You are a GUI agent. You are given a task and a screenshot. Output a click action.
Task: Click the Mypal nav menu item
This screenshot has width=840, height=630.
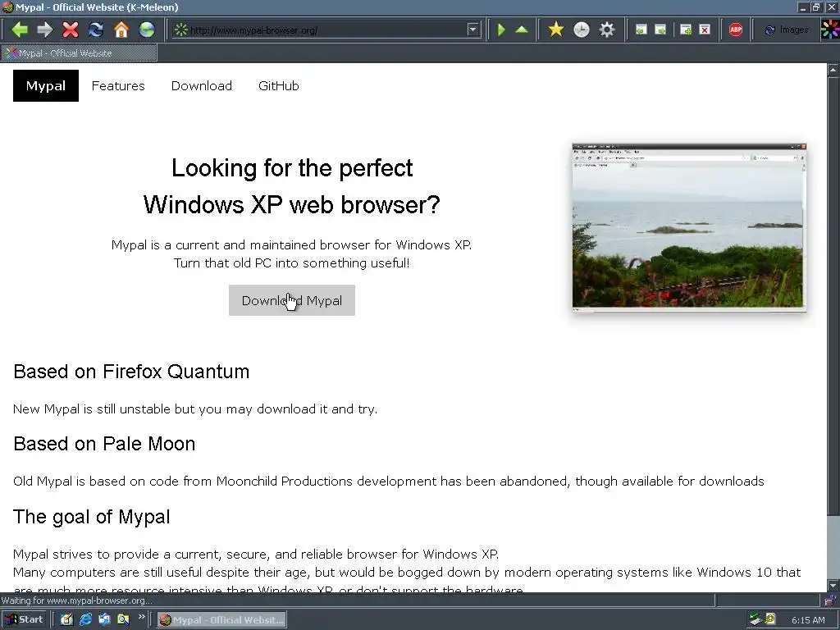point(46,85)
